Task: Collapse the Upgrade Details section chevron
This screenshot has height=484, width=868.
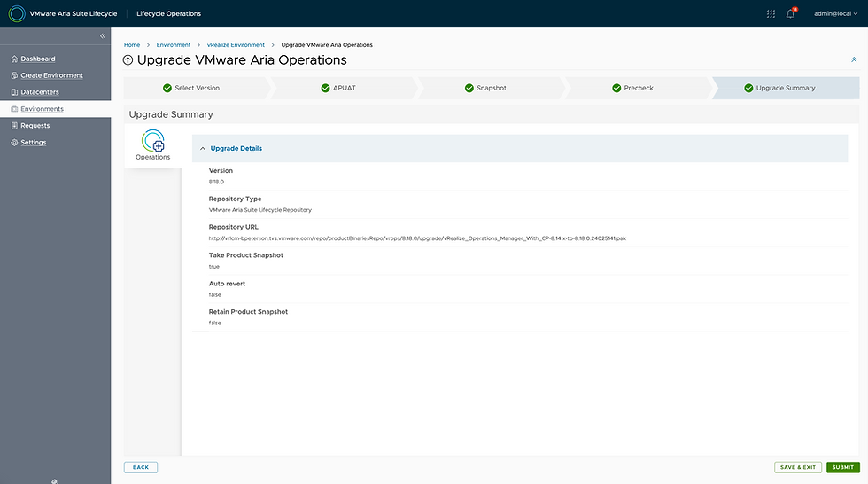Action: (x=203, y=148)
